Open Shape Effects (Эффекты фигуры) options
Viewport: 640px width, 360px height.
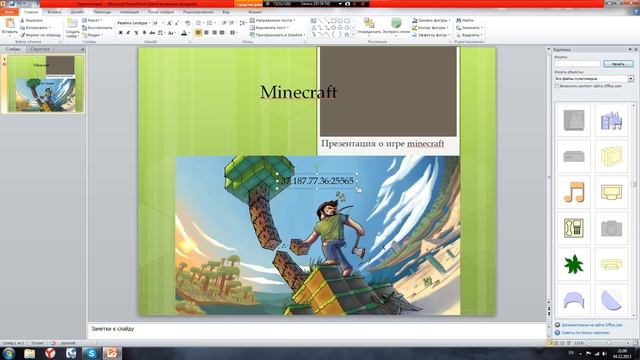click(431, 35)
